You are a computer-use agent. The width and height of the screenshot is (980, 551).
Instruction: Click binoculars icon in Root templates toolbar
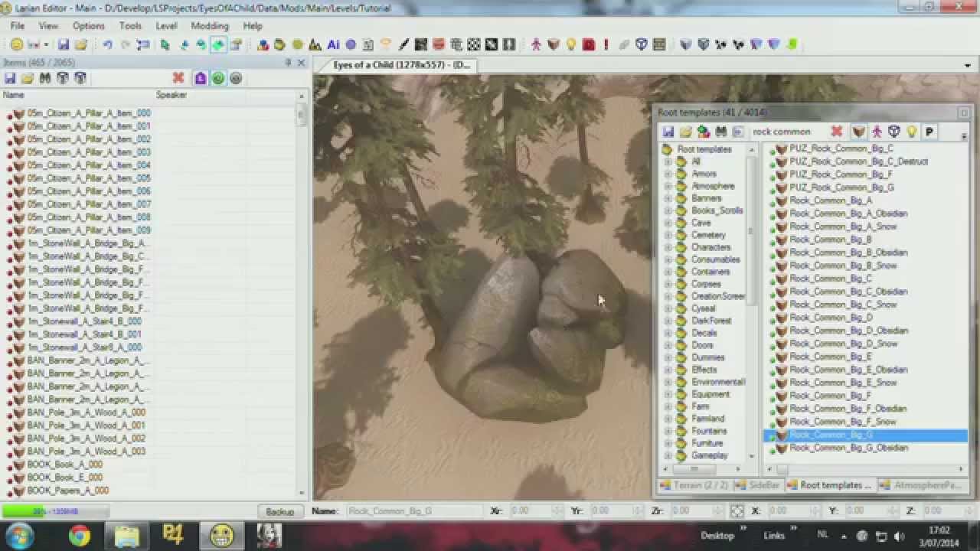tap(720, 132)
